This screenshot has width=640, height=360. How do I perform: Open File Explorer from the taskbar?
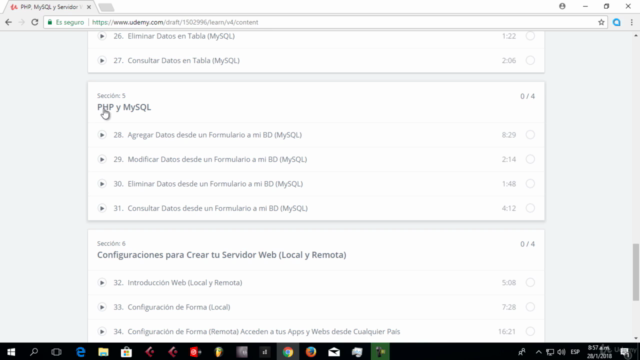pos(103,352)
